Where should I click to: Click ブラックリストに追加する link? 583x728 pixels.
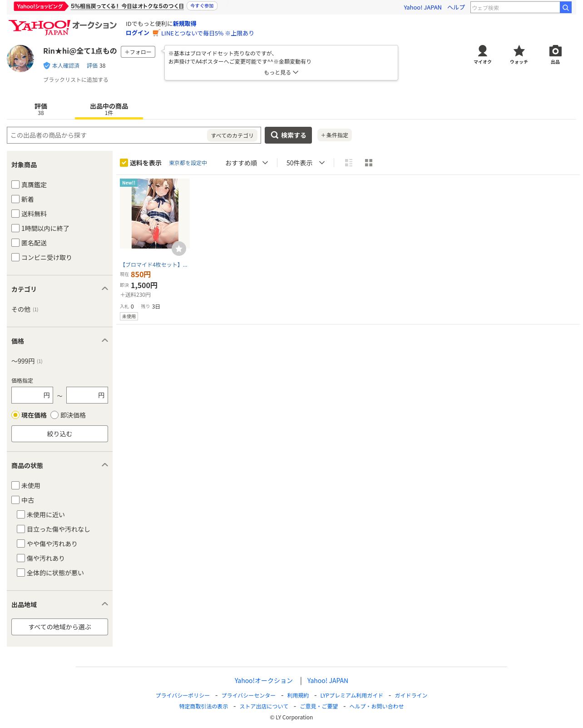75,80
